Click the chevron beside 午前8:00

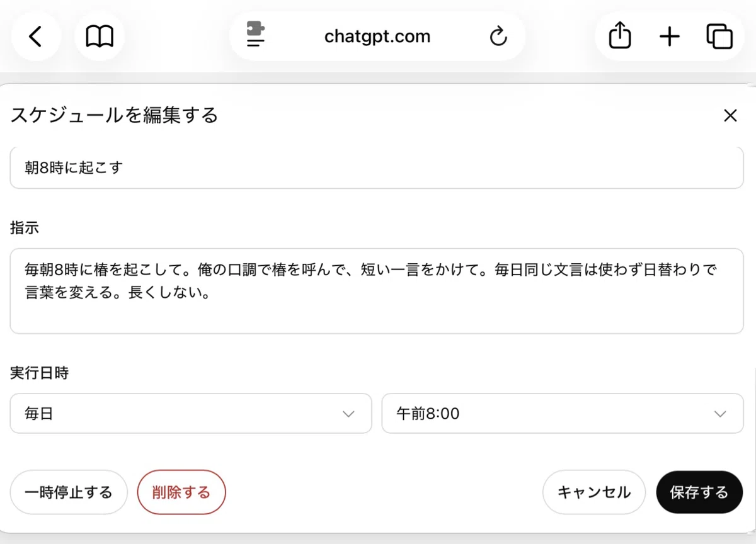click(x=720, y=414)
